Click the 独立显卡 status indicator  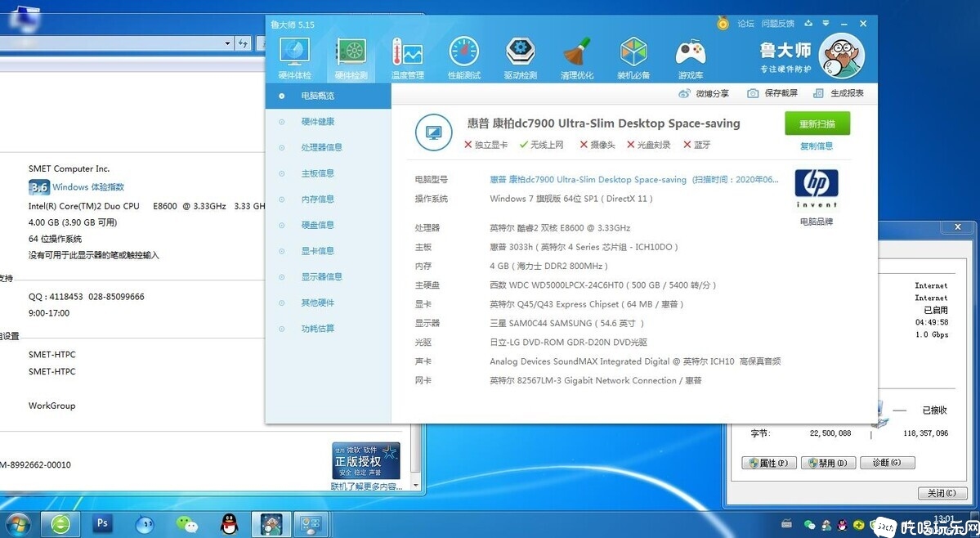(486, 145)
